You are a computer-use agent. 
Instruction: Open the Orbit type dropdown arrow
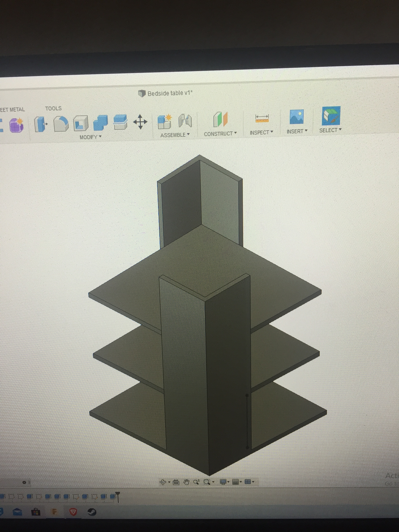169,482
